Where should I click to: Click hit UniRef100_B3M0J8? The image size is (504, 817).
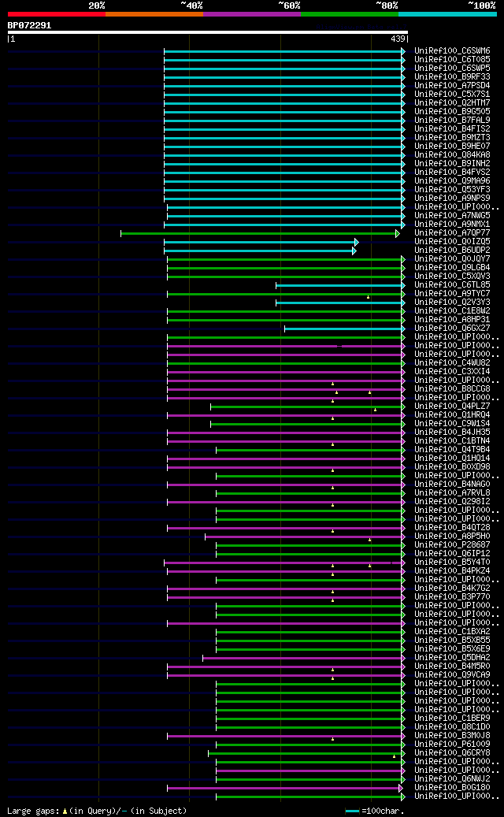[453, 735]
